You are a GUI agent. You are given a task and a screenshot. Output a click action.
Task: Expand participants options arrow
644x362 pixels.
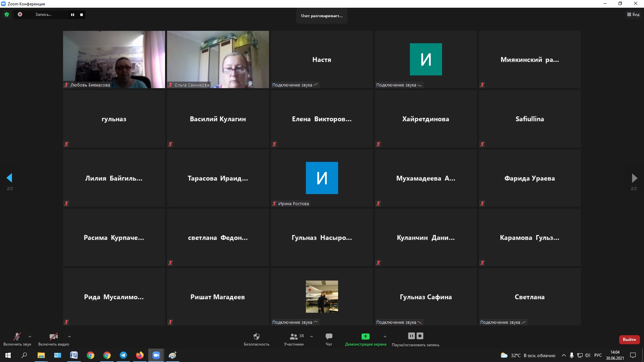coord(312,337)
